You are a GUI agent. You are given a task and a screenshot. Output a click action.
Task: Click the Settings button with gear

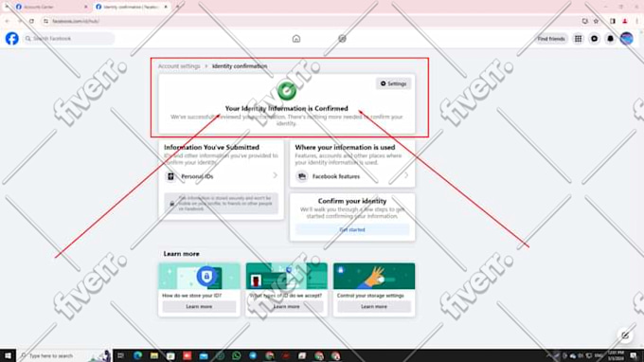[x=393, y=83]
